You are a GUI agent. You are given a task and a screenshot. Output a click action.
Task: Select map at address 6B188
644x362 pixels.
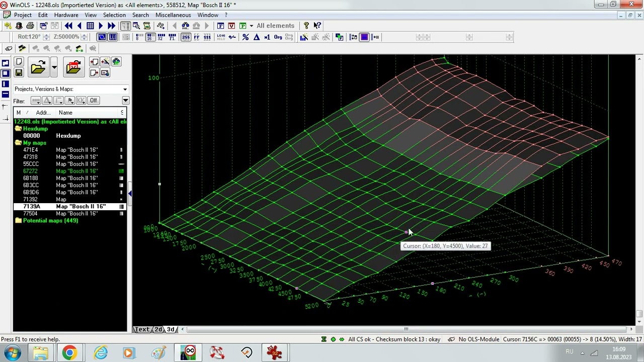30,178
